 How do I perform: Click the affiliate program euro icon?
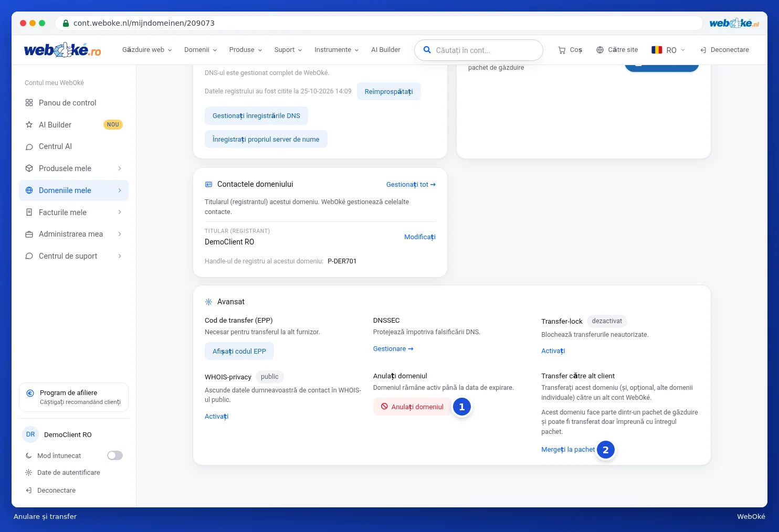coord(30,393)
